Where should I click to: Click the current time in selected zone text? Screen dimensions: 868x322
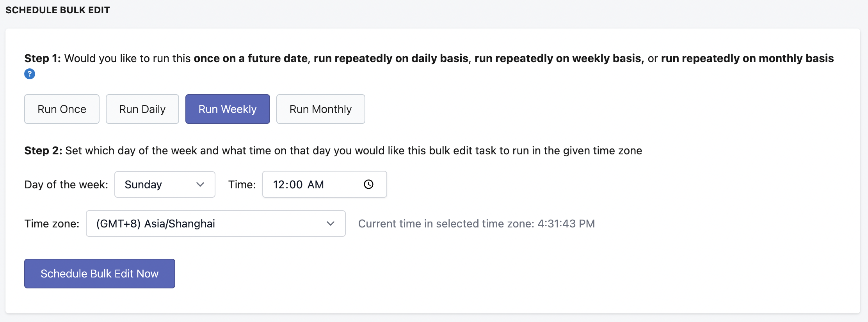tap(477, 224)
